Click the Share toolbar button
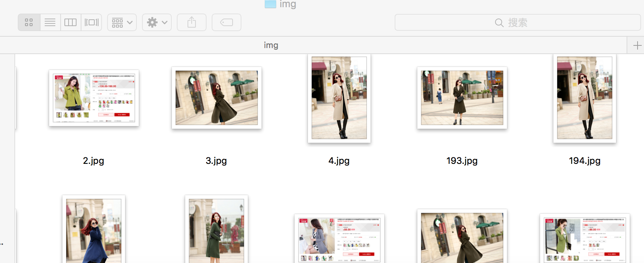The width and height of the screenshot is (644, 263). 192,22
